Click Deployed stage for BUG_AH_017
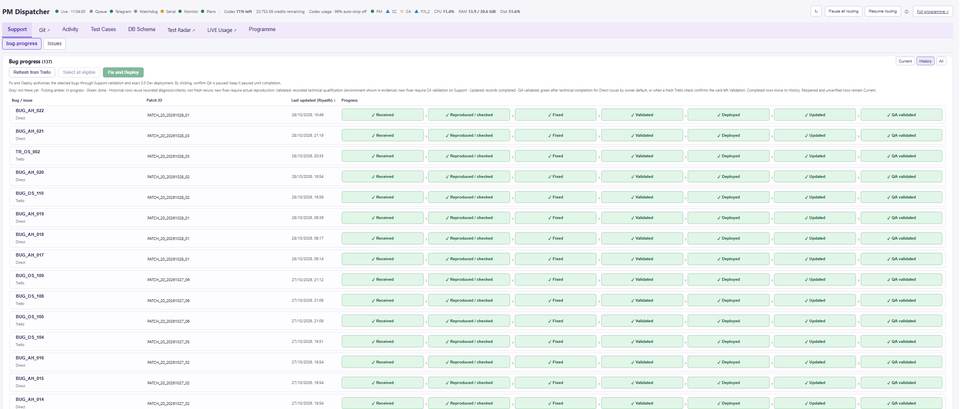Image resolution: width=960 pixels, height=409 pixels. pos(729,259)
